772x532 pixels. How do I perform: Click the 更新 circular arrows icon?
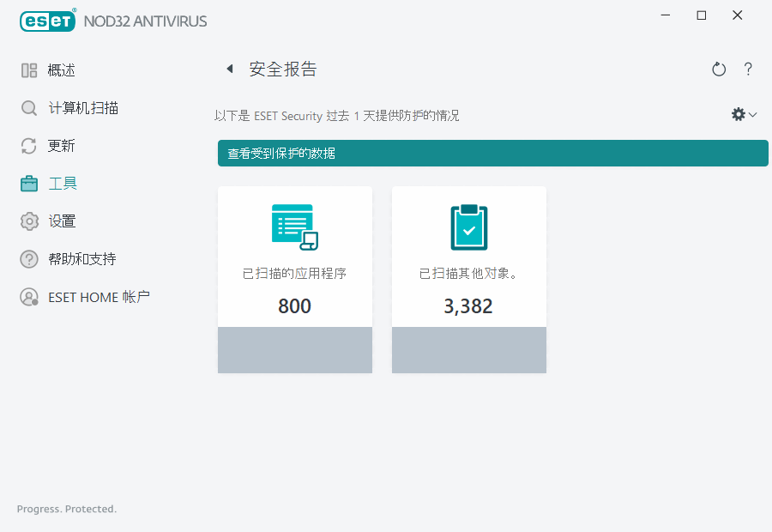(29, 145)
